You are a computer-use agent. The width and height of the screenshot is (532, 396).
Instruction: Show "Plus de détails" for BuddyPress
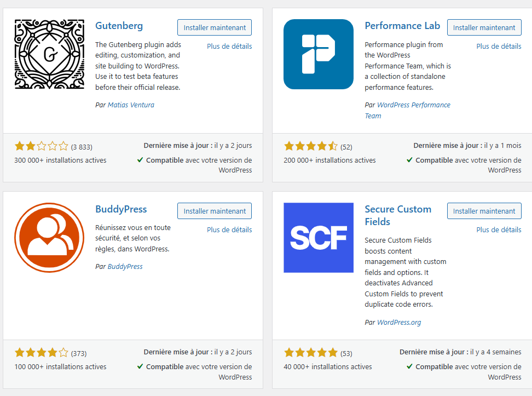coord(229,230)
